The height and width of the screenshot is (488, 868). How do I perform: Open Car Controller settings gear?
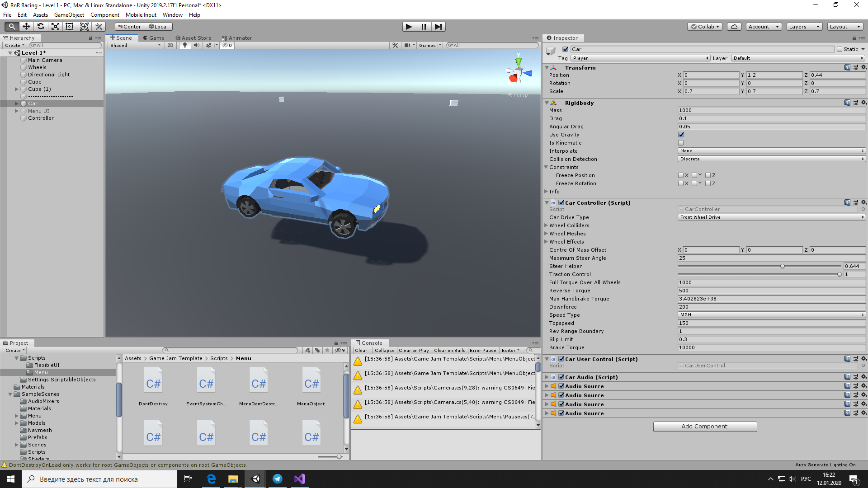pos(864,202)
